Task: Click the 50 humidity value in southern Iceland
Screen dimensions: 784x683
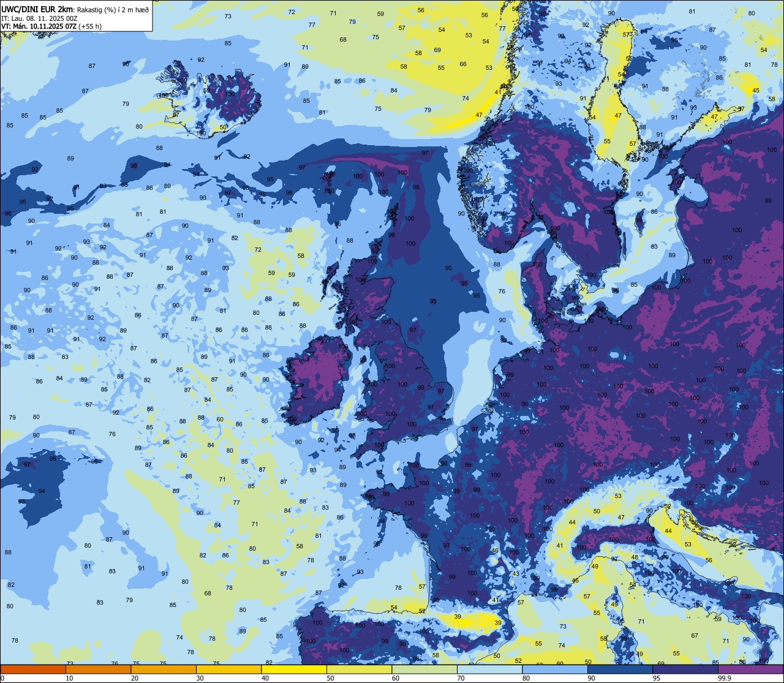Action: [x=224, y=127]
